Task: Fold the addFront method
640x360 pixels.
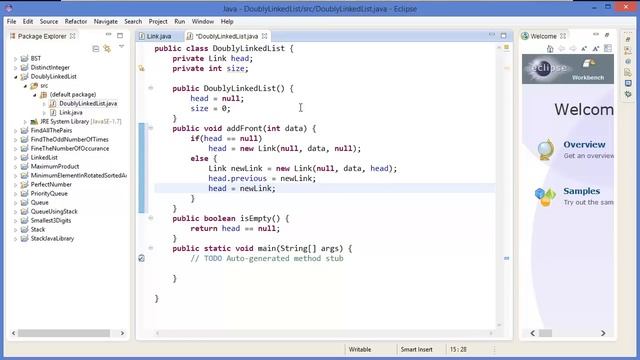Action: click(151, 128)
